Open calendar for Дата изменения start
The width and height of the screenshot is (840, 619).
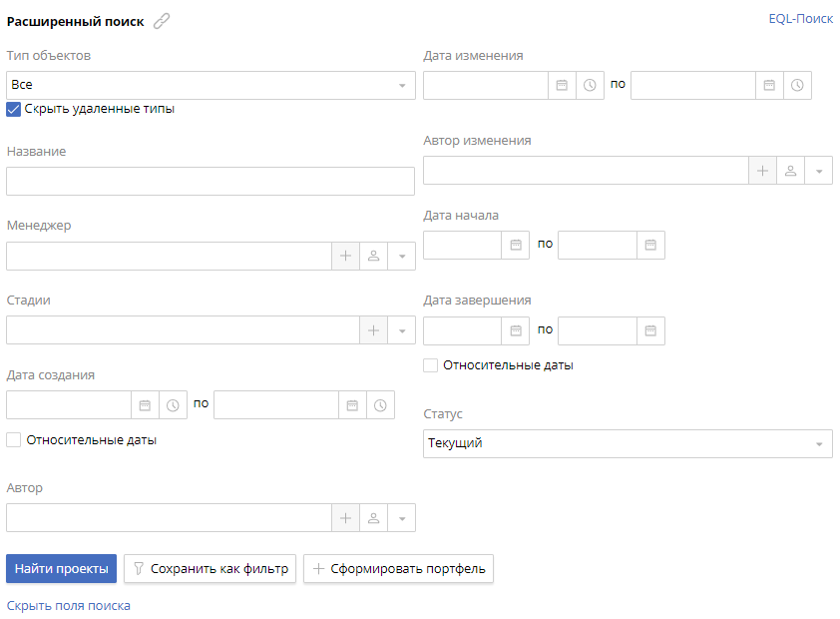pyautogui.click(x=562, y=86)
